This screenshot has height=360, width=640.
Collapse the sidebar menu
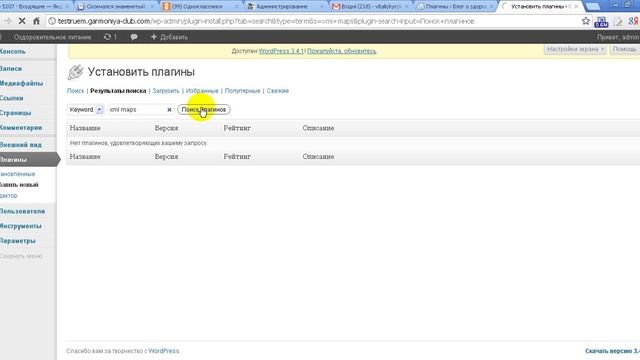[x=21, y=256]
